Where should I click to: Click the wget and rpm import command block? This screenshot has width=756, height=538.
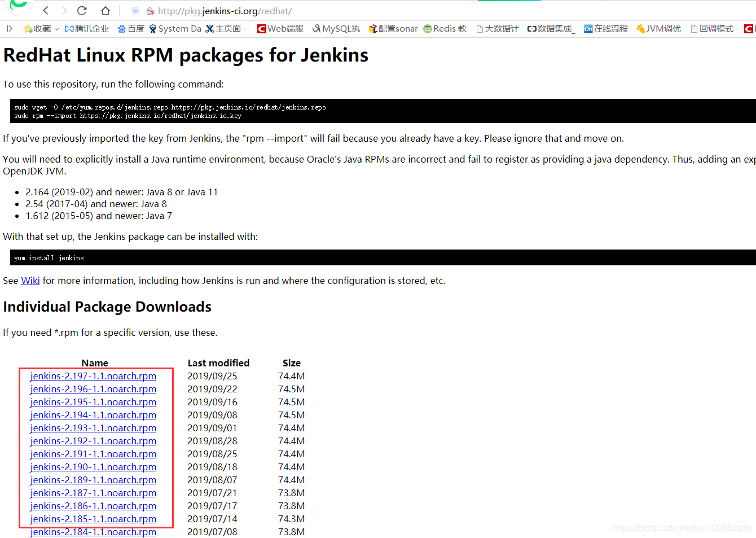point(383,111)
